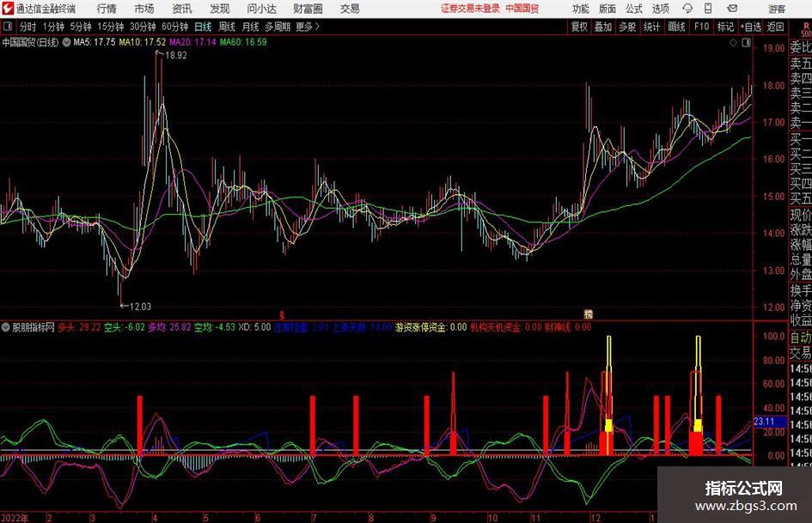This screenshot has width=812, height=523.
Task: Switch to the 周线 weekly tab
Action: click(x=226, y=27)
